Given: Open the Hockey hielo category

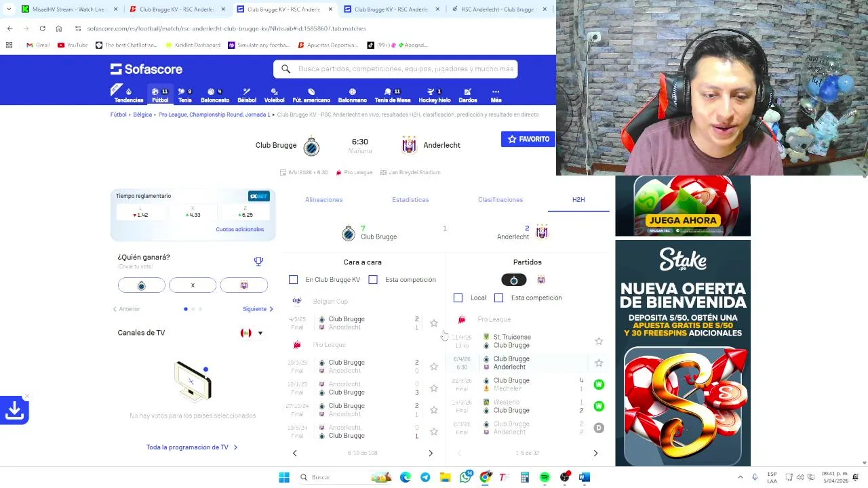Looking at the screenshot, I should pyautogui.click(x=435, y=95).
